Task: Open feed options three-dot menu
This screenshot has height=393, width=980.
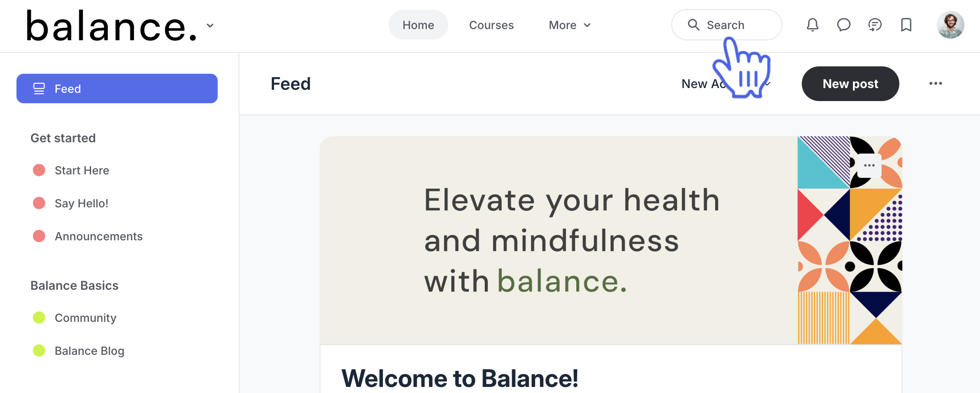Action: pos(935,84)
